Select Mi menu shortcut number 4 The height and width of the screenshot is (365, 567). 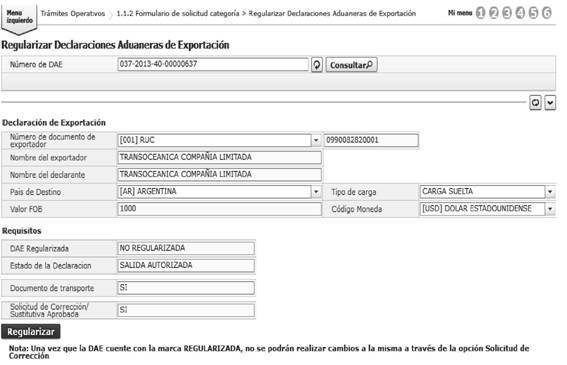pyautogui.click(x=520, y=13)
